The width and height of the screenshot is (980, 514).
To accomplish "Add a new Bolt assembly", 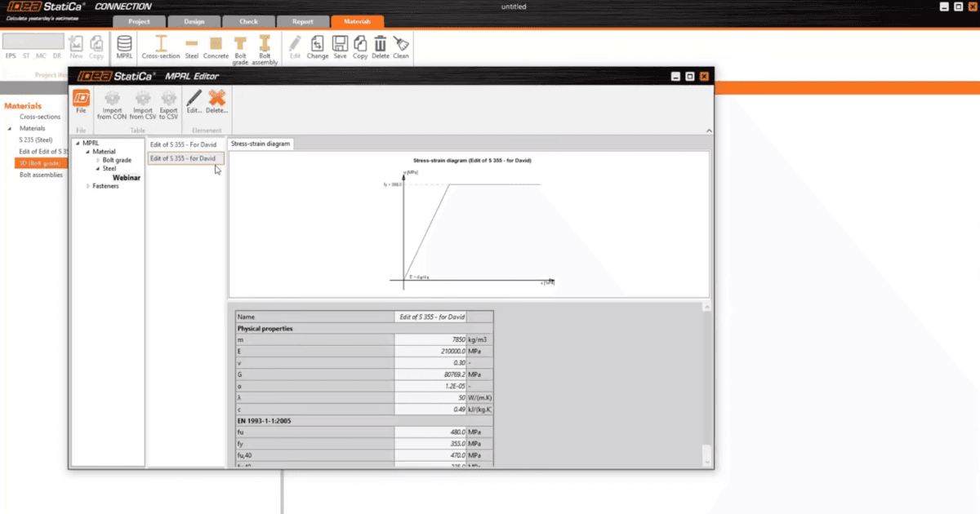I will pos(265,49).
